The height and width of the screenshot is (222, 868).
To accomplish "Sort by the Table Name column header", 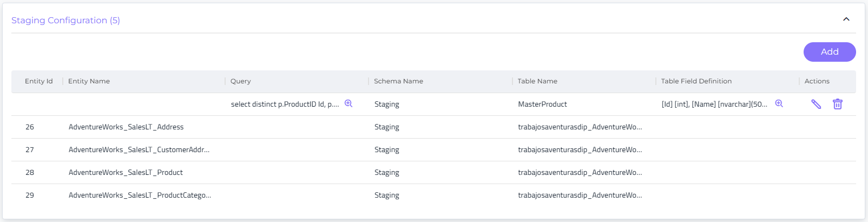I will pyautogui.click(x=537, y=81).
